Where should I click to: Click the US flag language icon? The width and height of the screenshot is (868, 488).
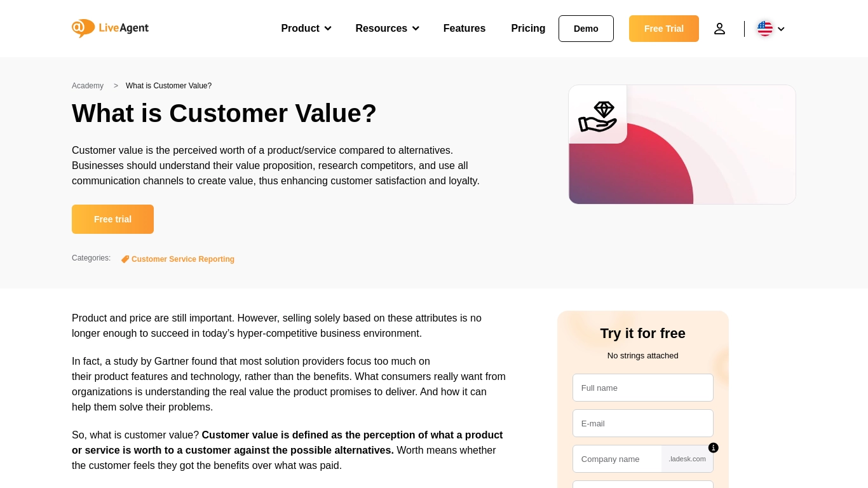point(765,29)
